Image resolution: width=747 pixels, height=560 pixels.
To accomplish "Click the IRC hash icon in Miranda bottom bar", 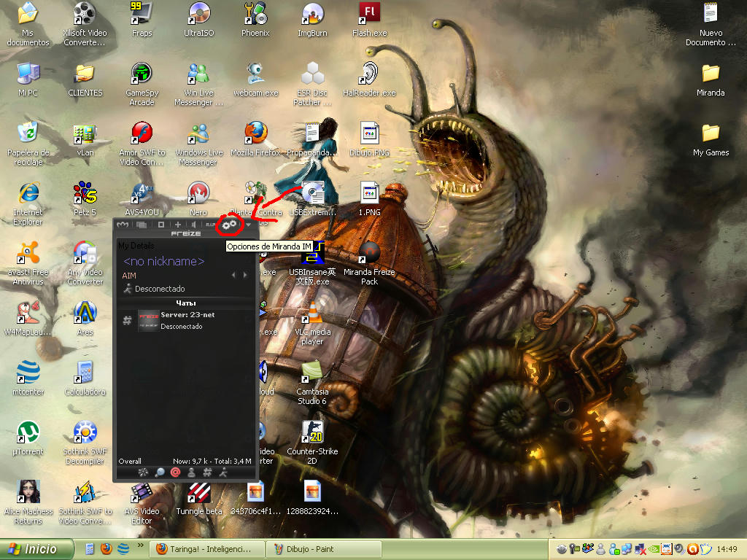I will point(207,472).
